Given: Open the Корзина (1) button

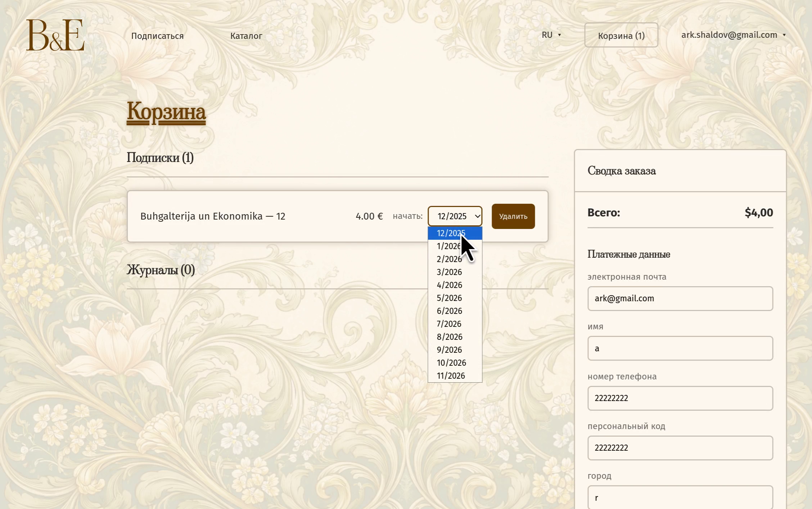Looking at the screenshot, I should (621, 35).
